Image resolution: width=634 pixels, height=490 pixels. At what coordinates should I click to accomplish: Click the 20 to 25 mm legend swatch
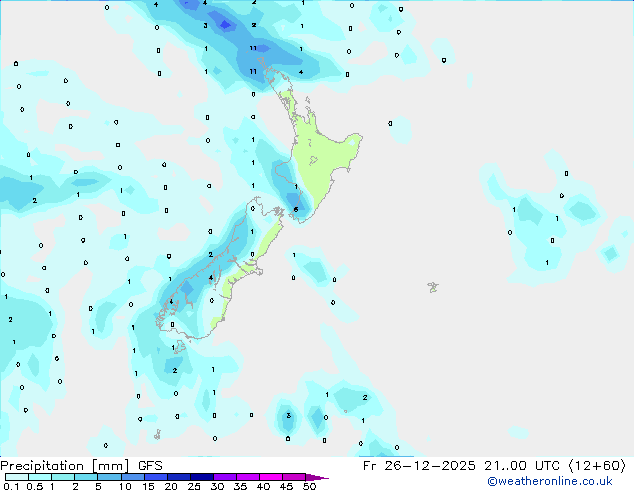(178, 477)
